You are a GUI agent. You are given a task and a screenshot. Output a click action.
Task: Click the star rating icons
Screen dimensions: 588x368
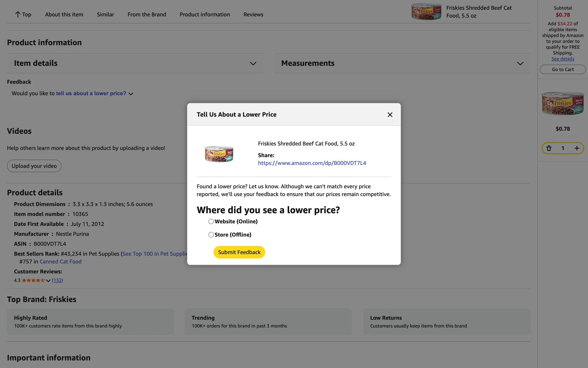pos(33,280)
